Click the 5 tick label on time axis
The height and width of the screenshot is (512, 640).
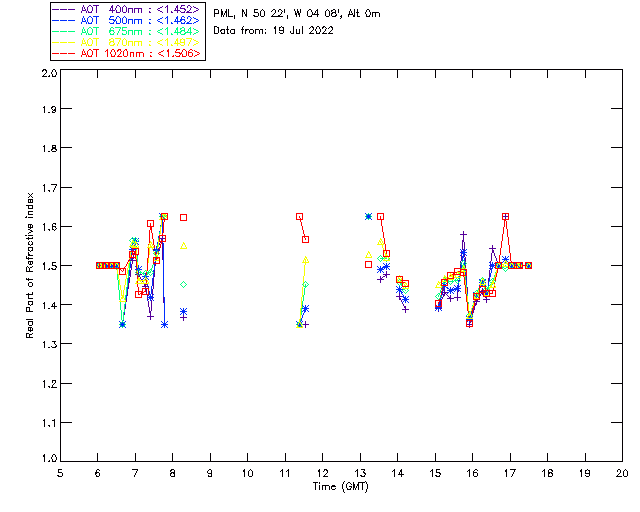(60, 473)
